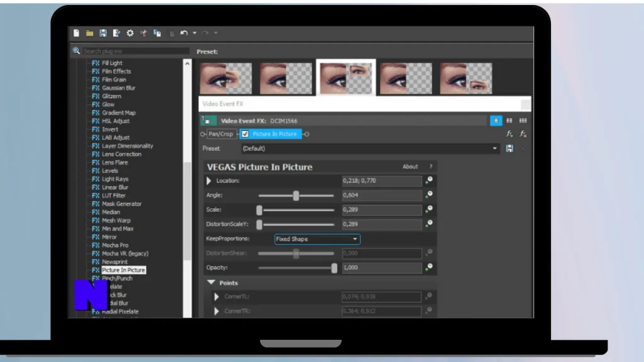Animate Location with its keyframe icon

click(429, 180)
